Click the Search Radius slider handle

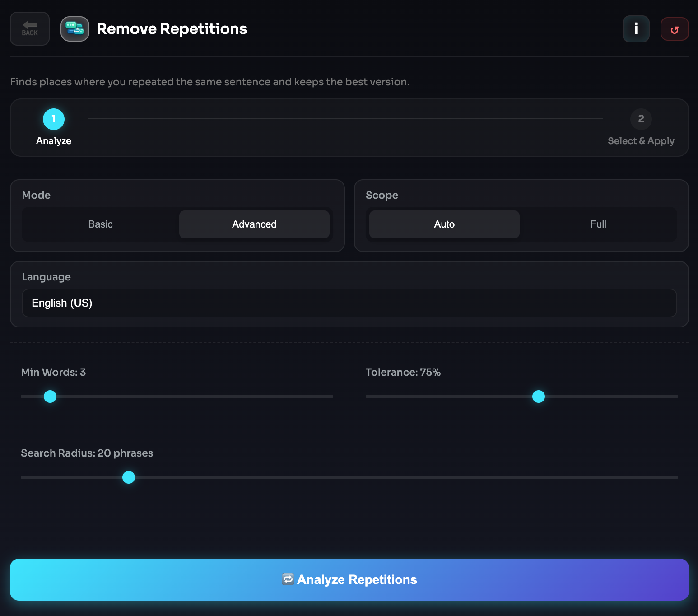point(129,477)
